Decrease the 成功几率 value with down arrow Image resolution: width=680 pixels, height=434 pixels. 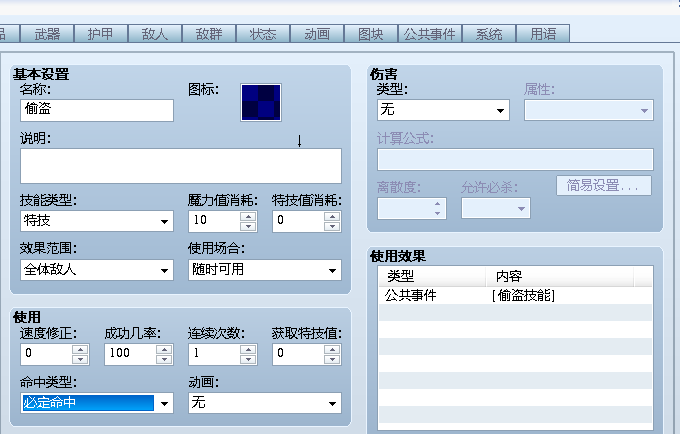(x=164, y=359)
